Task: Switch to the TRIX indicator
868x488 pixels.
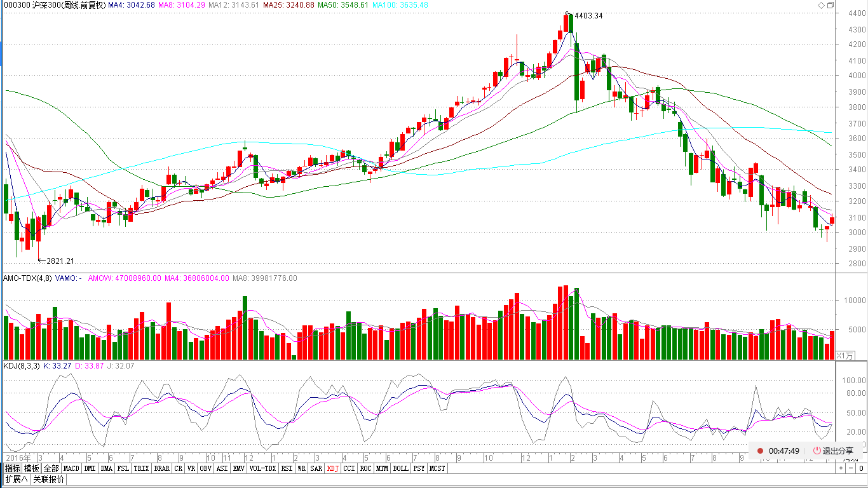Action: pyautogui.click(x=141, y=468)
